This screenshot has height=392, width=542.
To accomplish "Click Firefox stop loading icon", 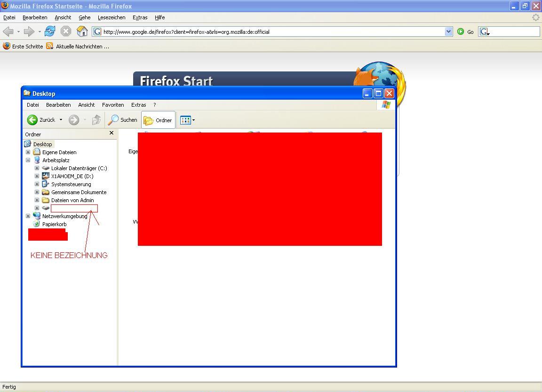I will pyautogui.click(x=66, y=31).
